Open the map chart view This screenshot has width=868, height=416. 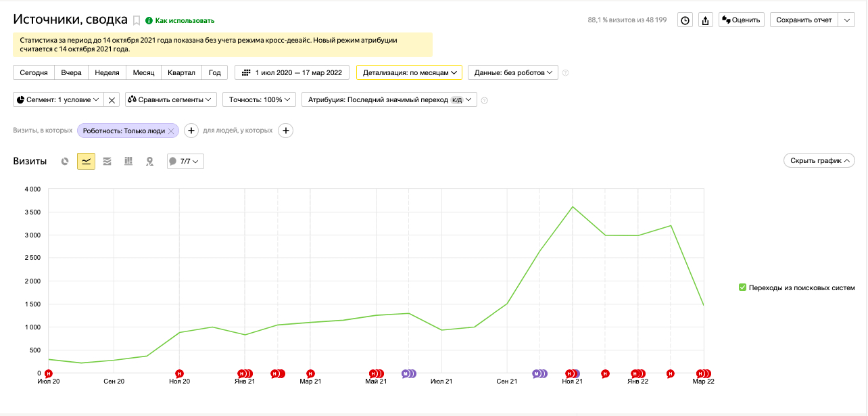(x=149, y=161)
